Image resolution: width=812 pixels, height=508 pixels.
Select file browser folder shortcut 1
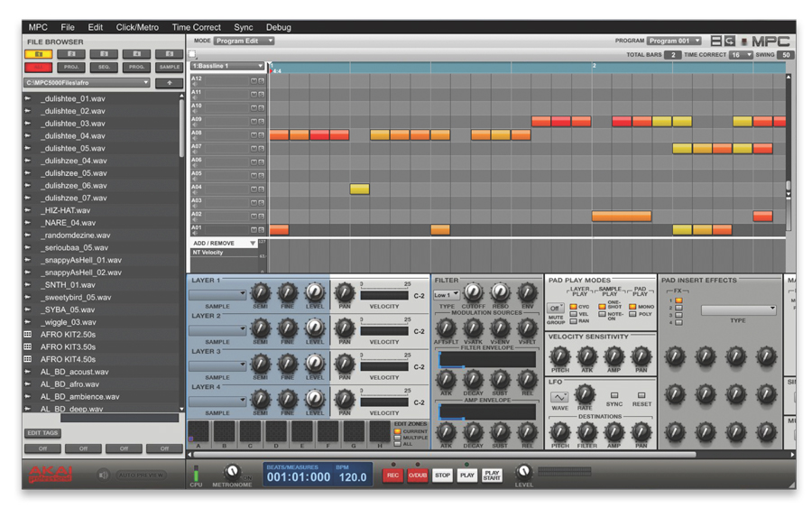click(x=38, y=54)
